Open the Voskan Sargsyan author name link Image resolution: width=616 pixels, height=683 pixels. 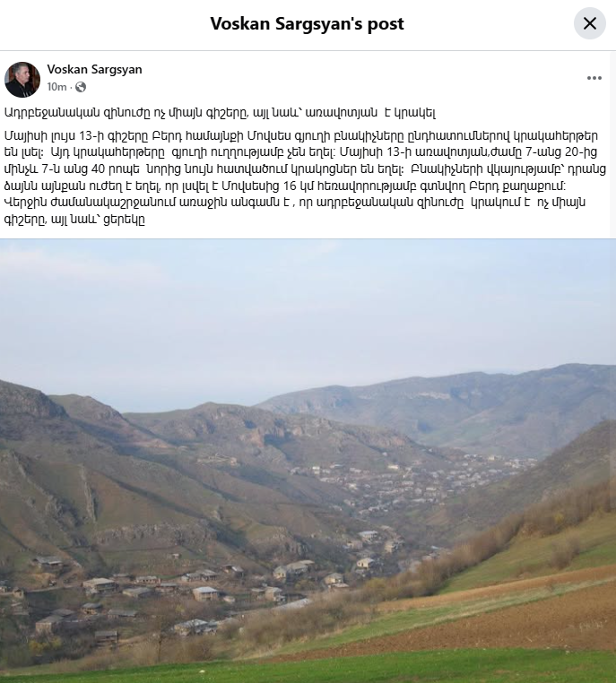click(94, 69)
